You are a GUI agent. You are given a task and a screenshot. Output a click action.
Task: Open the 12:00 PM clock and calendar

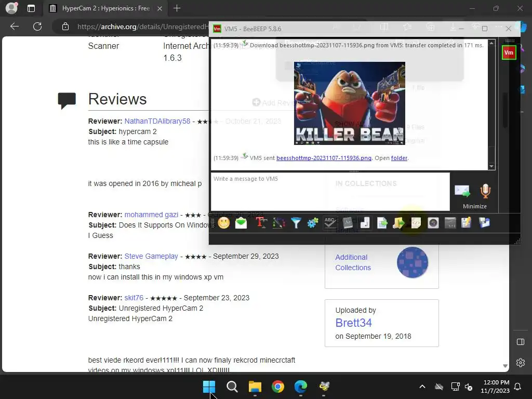[495, 387]
